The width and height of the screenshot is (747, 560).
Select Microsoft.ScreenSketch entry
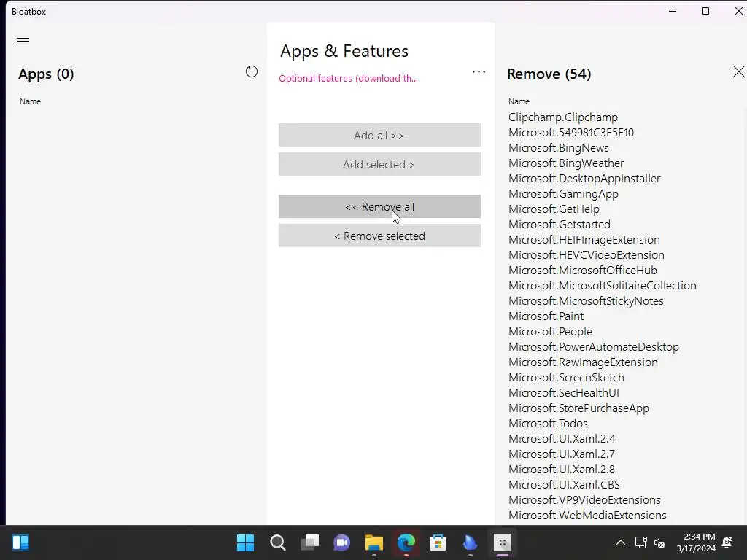[566, 377]
